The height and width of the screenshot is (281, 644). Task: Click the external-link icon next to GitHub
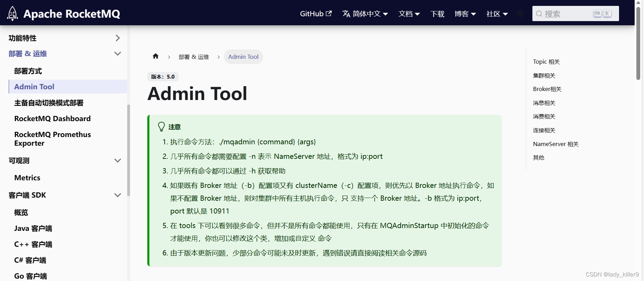pyautogui.click(x=329, y=13)
